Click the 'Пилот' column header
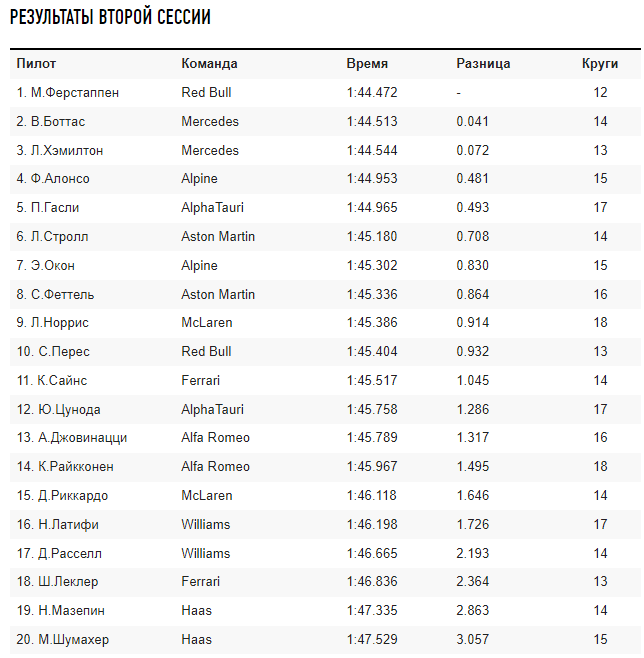This screenshot has height=658, width=644. tap(36, 64)
